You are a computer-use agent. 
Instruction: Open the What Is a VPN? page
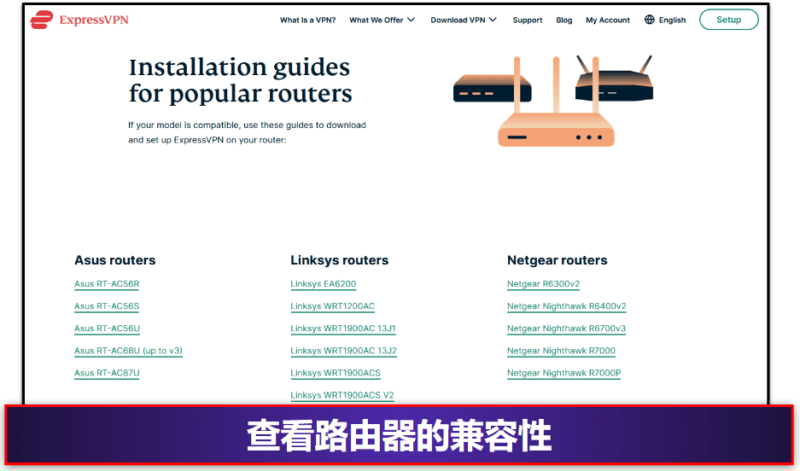308,20
